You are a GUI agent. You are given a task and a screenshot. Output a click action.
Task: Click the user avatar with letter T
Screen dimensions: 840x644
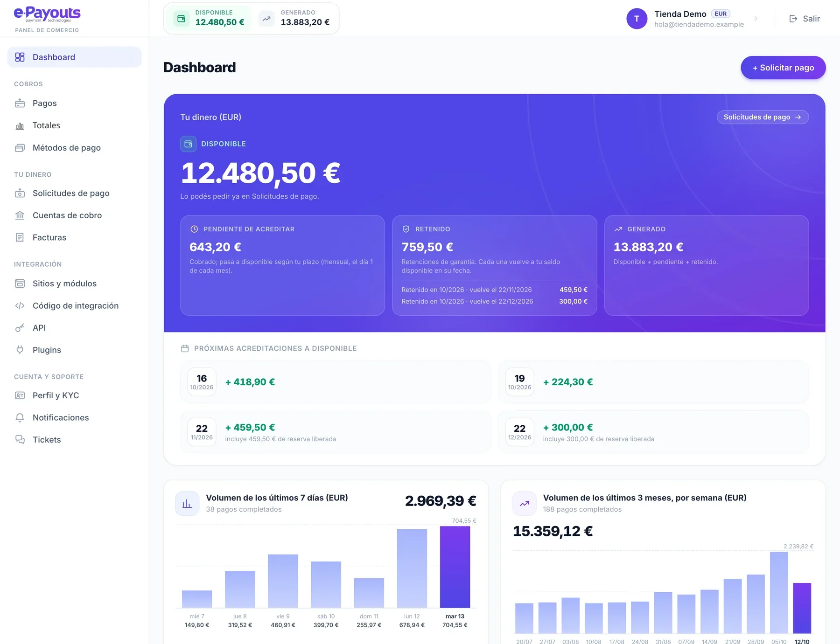point(637,19)
